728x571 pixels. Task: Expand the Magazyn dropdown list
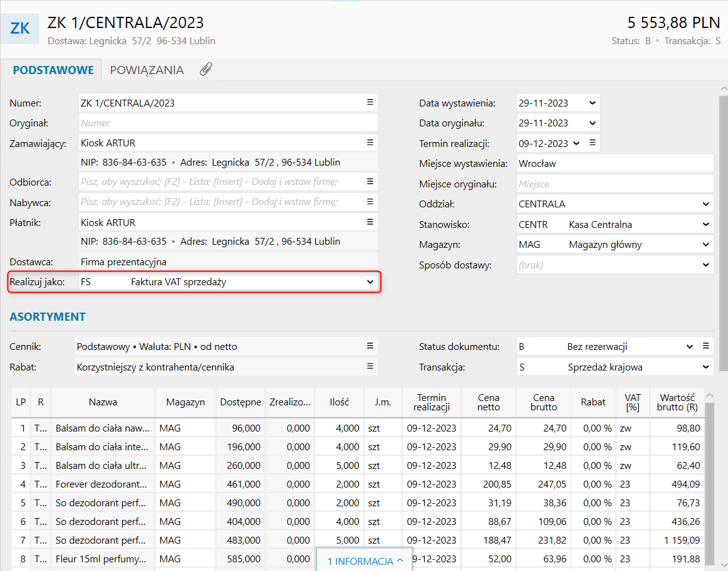click(706, 245)
